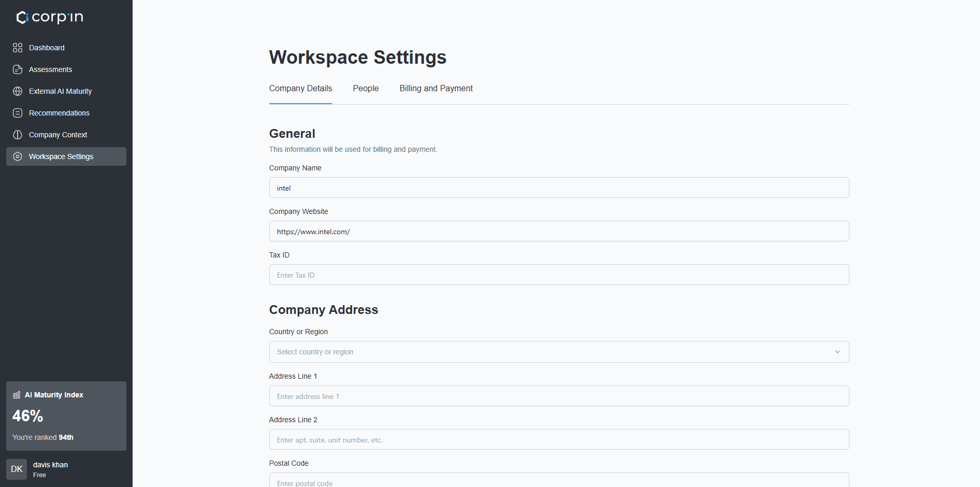980x487 pixels.
Task: Click the Postal Code label
Action: point(289,463)
